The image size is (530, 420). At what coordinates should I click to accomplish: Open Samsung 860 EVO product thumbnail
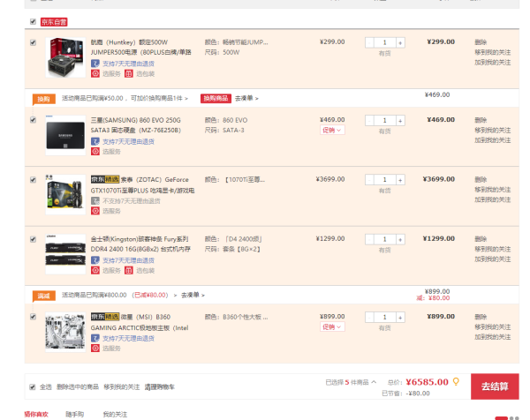[x=65, y=135]
